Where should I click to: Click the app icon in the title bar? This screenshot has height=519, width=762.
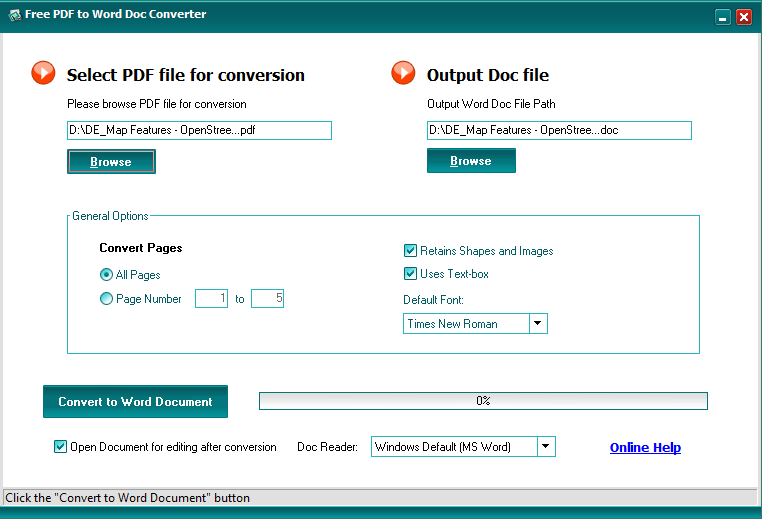13,15
